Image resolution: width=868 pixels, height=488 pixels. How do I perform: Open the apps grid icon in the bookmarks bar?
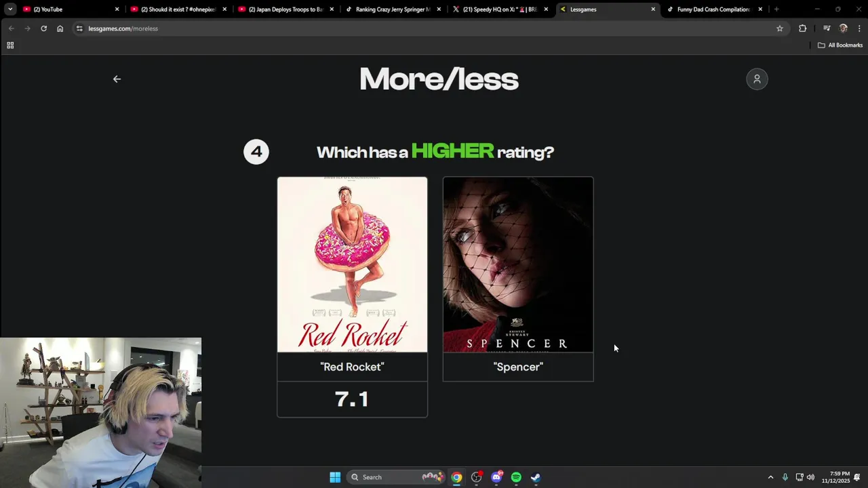(10, 45)
